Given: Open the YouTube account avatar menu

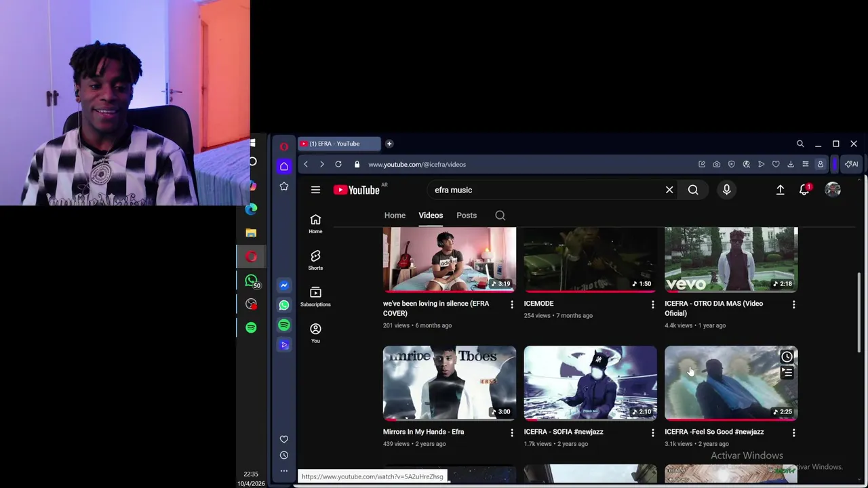Looking at the screenshot, I should point(833,190).
